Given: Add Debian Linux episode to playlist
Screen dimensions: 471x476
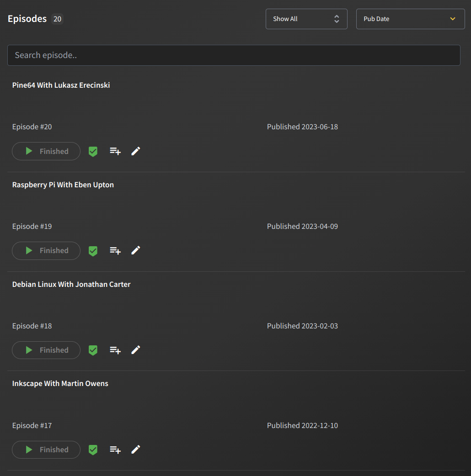Looking at the screenshot, I should coord(115,350).
